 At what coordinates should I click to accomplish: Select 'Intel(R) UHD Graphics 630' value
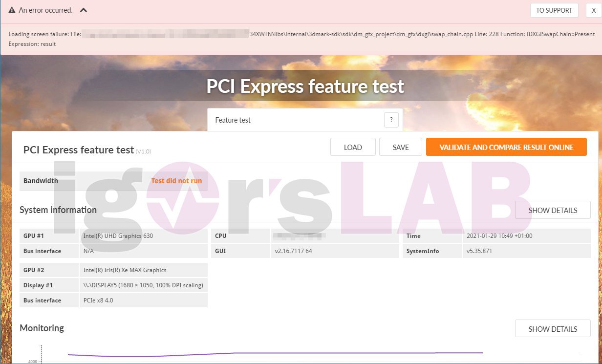118,236
